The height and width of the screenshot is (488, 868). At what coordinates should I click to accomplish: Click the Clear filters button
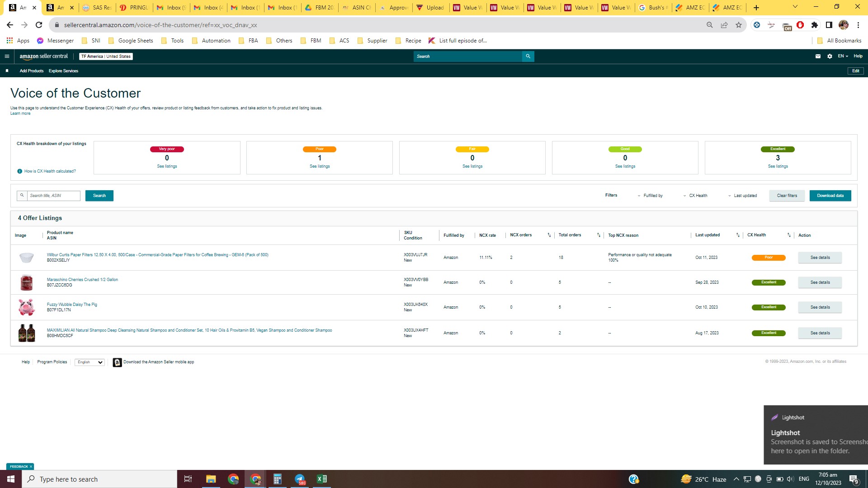click(787, 196)
